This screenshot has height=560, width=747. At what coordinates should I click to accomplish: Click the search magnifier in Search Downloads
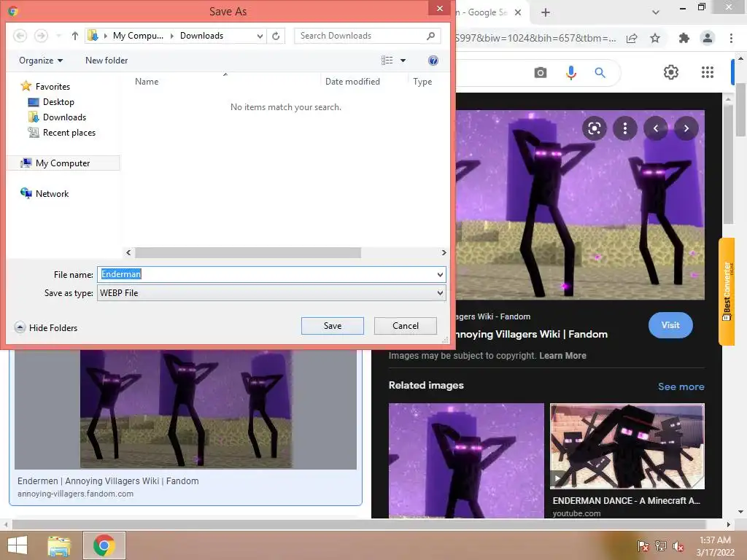[x=430, y=36]
